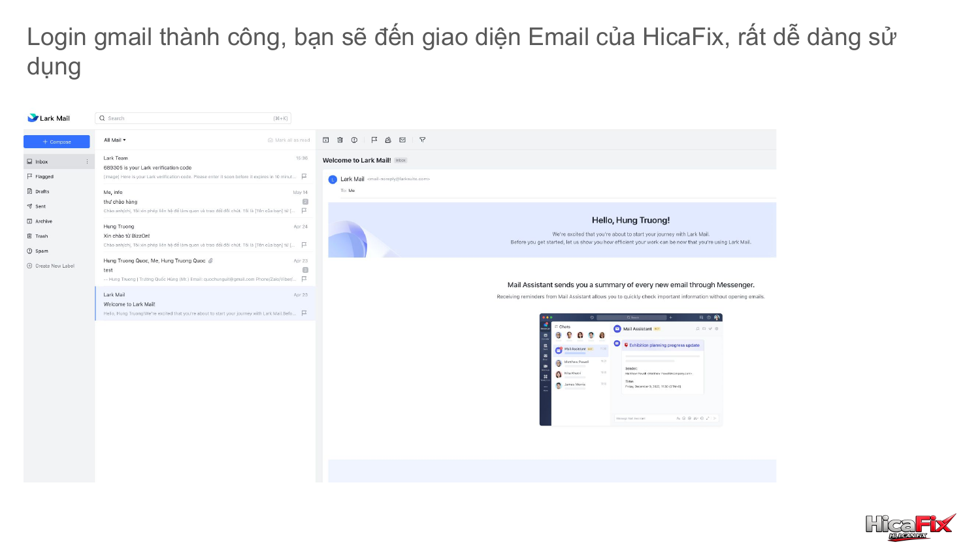Image resolution: width=980 pixels, height=551 pixels.
Task: Flag the 'thư chào hàng' email
Action: (304, 210)
